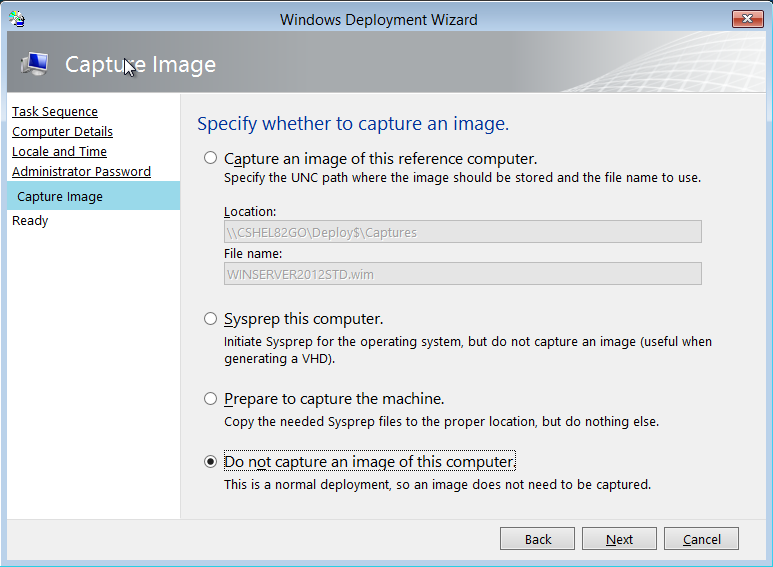Enable 'Prepare to capture the machine' radio option
The image size is (773, 567).
tap(210, 399)
